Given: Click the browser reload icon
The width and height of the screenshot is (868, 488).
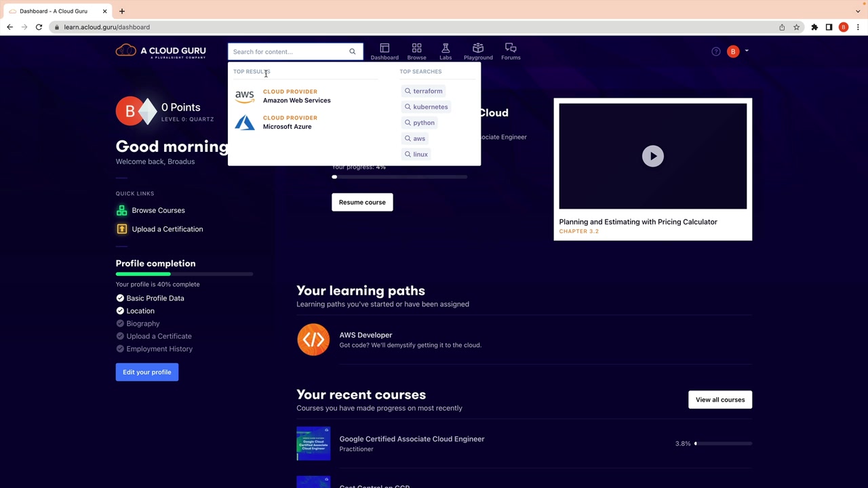Looking at the screenshot, I should (x=39, y=27).
